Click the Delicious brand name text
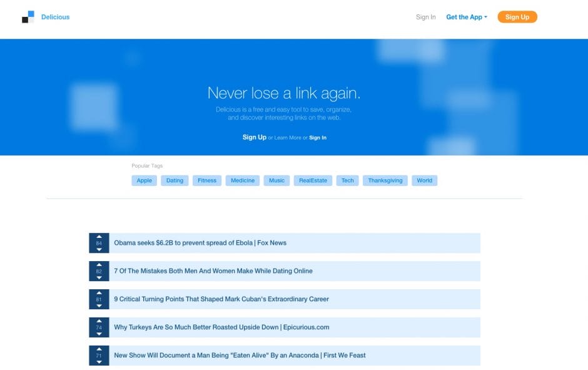The image size is (588, 370). (x=55, y=17)
